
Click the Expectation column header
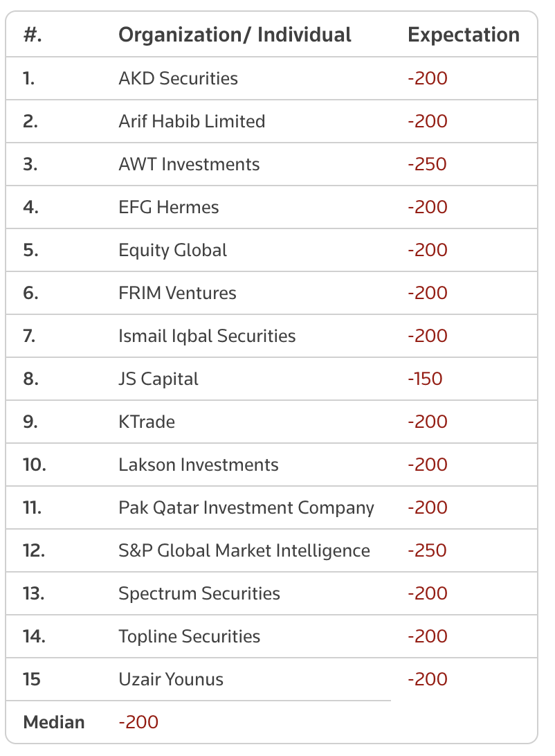[x=464, y=35]
